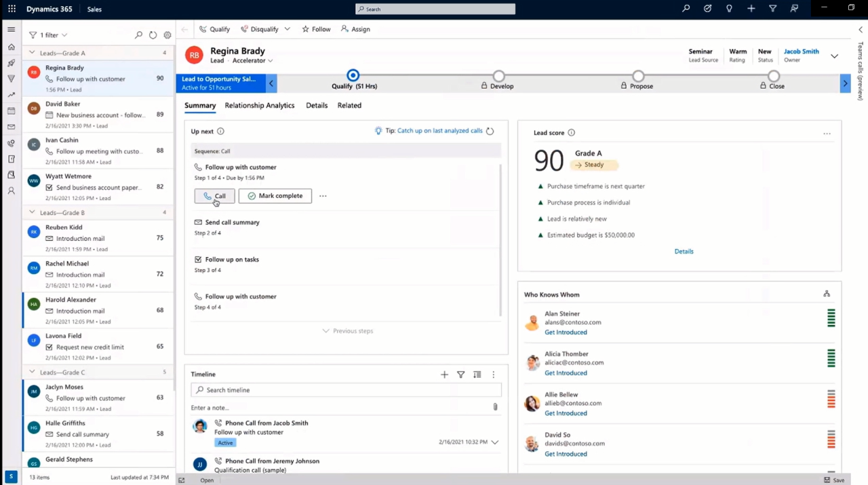Select the Qualify stage on the process bar

(x=353, y=75)
